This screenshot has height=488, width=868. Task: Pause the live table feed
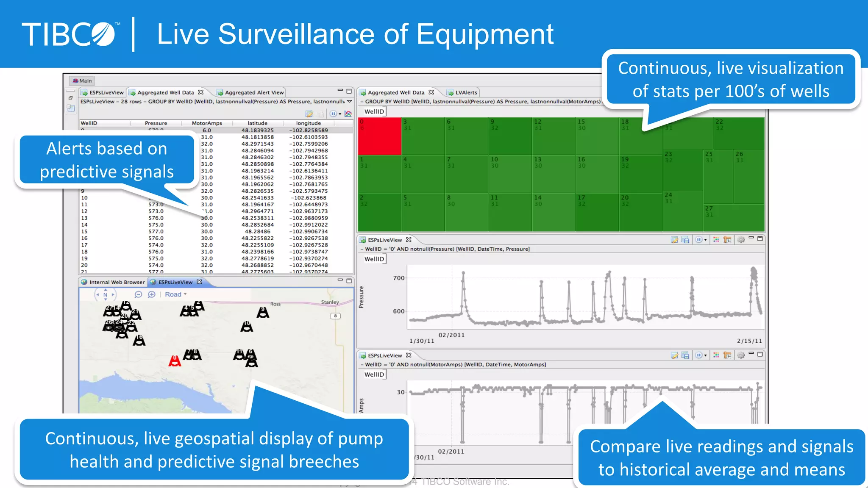coord(333,114)
